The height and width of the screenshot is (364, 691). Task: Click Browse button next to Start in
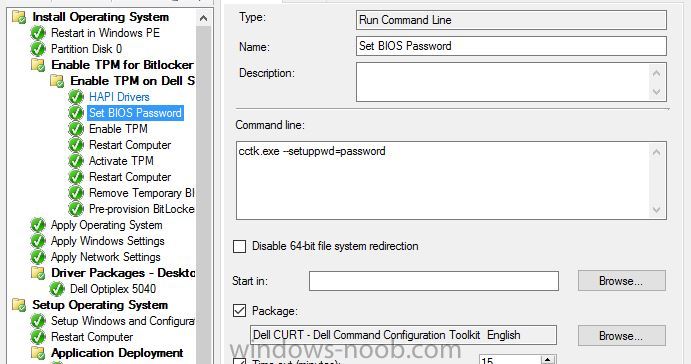pyautogui.click(x=621, y=281)
